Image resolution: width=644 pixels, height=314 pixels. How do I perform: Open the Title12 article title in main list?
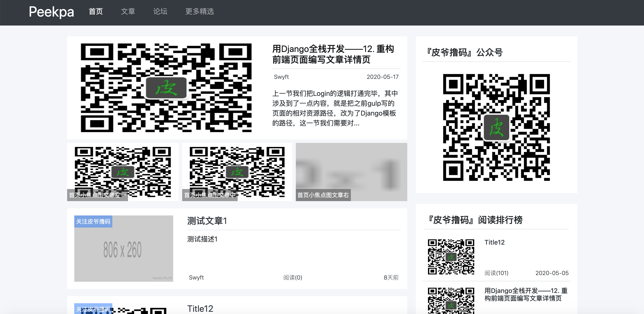[200, 308]
